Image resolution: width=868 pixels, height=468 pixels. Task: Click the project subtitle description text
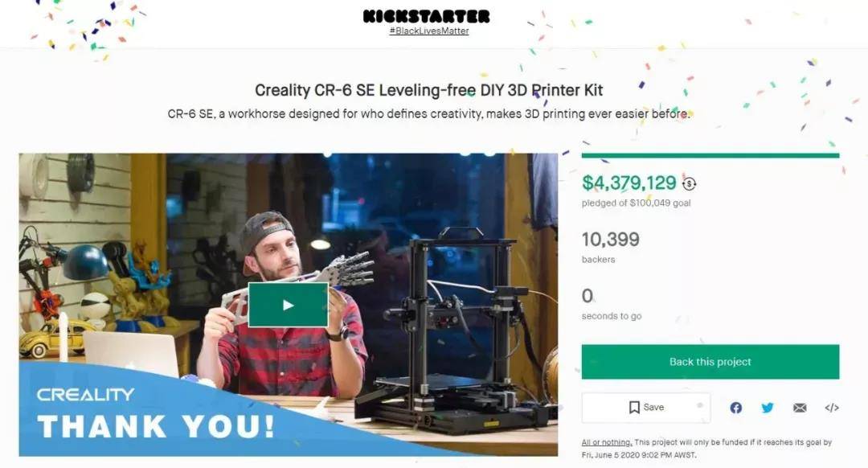(x=429, y=114)
